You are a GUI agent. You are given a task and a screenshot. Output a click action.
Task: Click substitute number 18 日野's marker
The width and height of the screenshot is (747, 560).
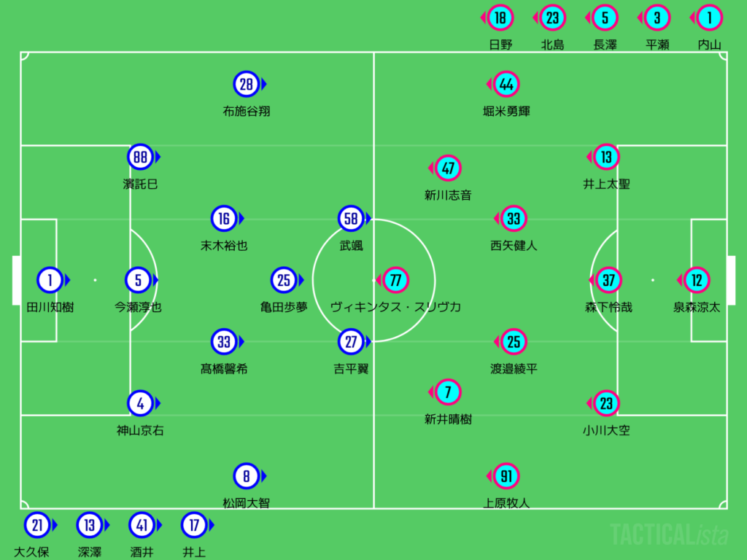pyautogui.click(x=500, y=17)
